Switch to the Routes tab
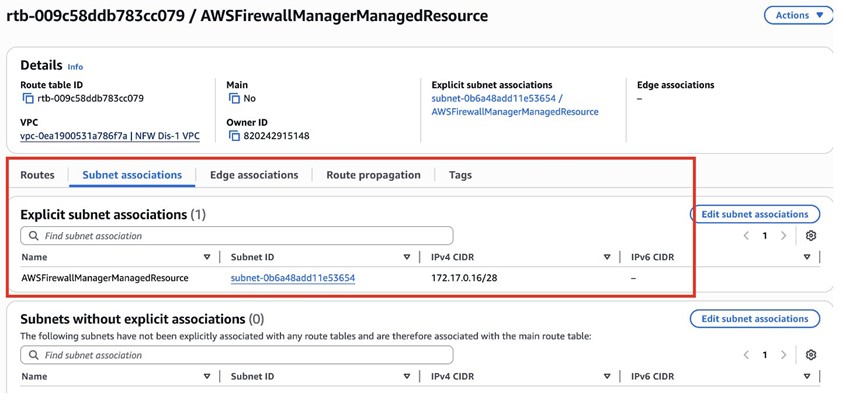 coord(37,175)
